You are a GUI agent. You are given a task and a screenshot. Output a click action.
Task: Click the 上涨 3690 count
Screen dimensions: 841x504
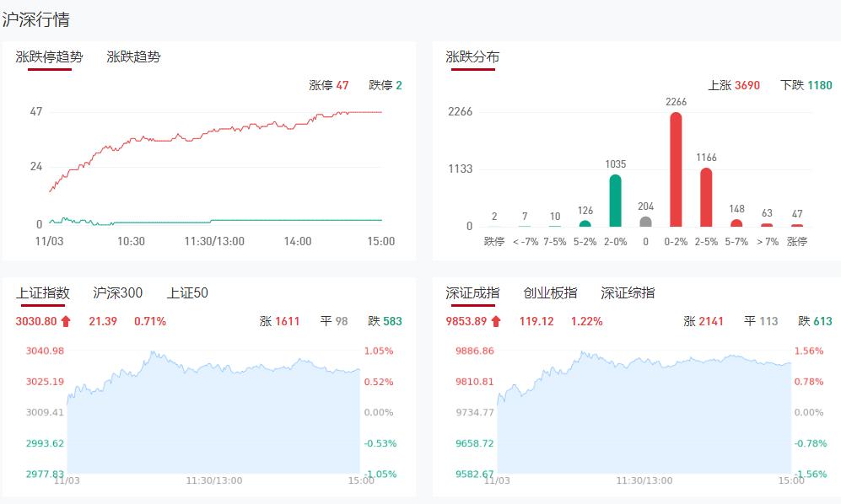pos(734,85)
